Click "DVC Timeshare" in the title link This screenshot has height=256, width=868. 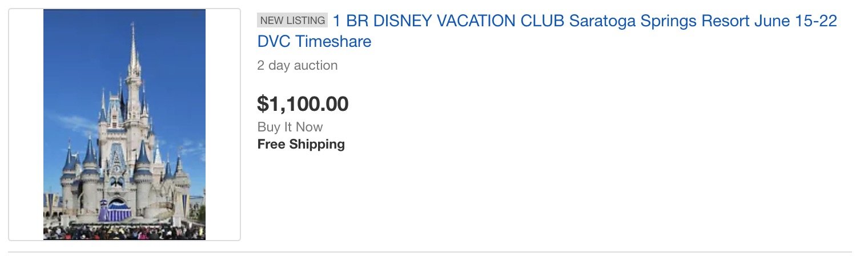314,42
